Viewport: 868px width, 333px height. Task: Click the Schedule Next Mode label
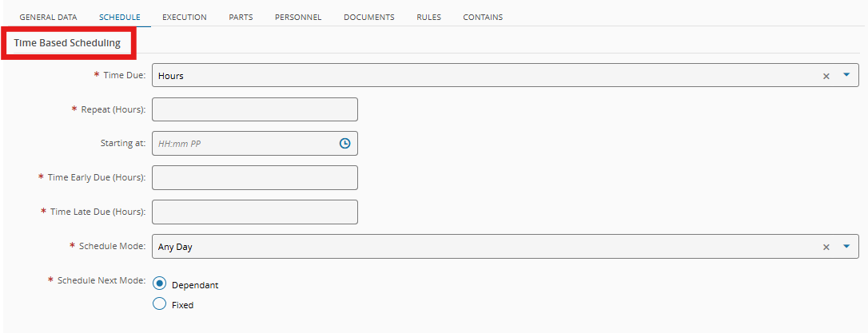pyautogui.click(x=102, y=280)
